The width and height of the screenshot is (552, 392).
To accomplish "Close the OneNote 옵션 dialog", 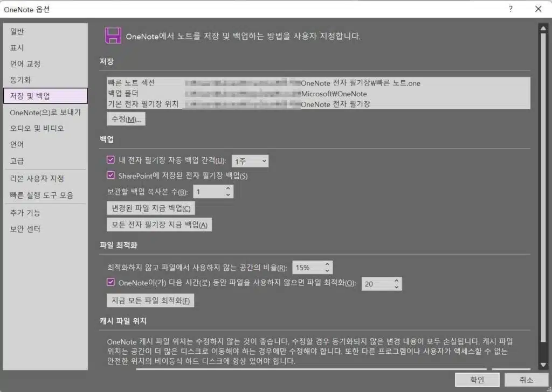I will 539,9.
